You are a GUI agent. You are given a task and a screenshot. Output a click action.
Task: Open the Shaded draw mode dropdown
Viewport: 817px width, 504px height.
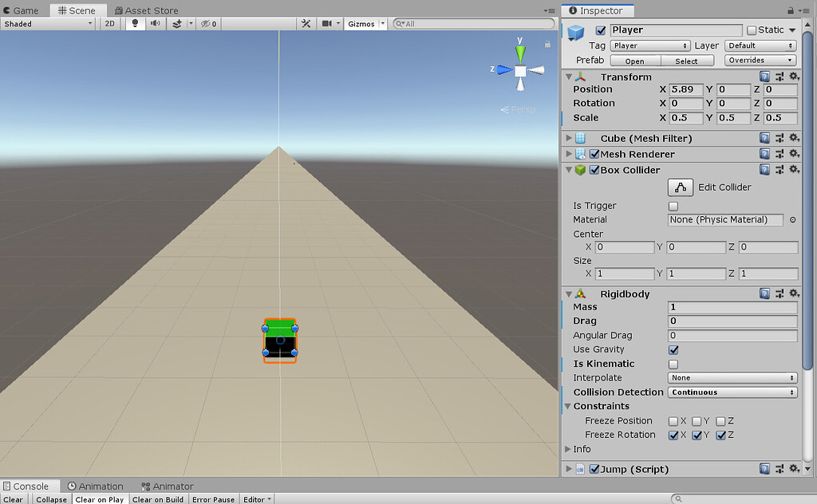click(48, 23)
